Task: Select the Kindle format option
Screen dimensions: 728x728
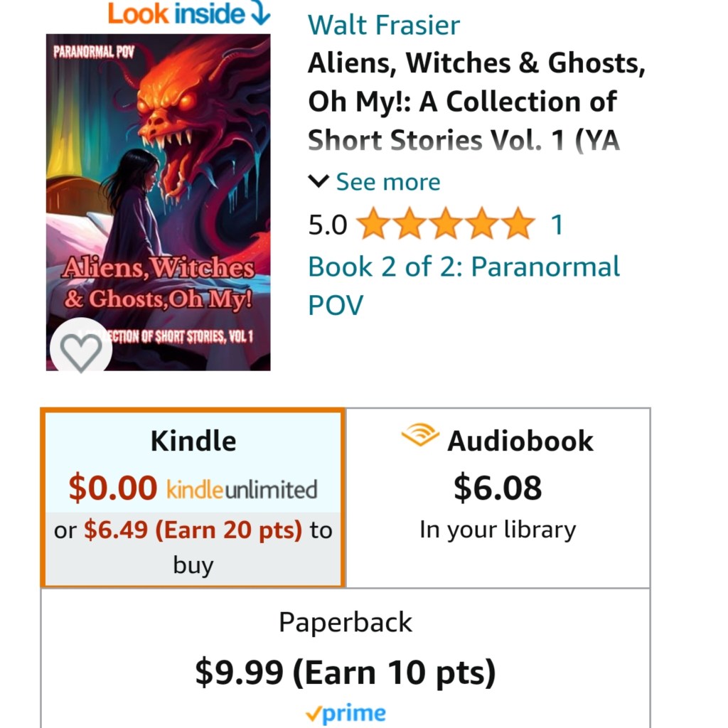Action: point(193,441)
